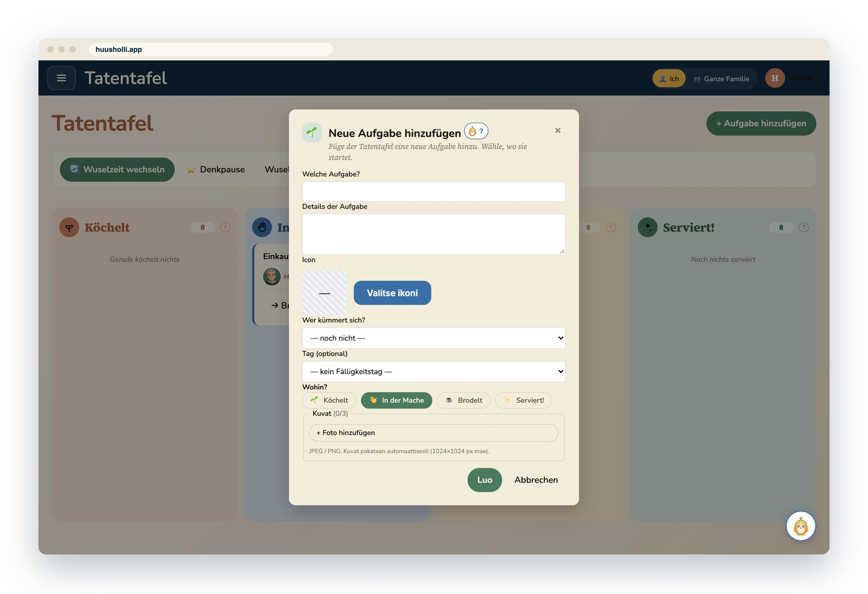868x594 pixels.
Task: Close the Neue Aufgabe dialog
Action: (558, 130)
